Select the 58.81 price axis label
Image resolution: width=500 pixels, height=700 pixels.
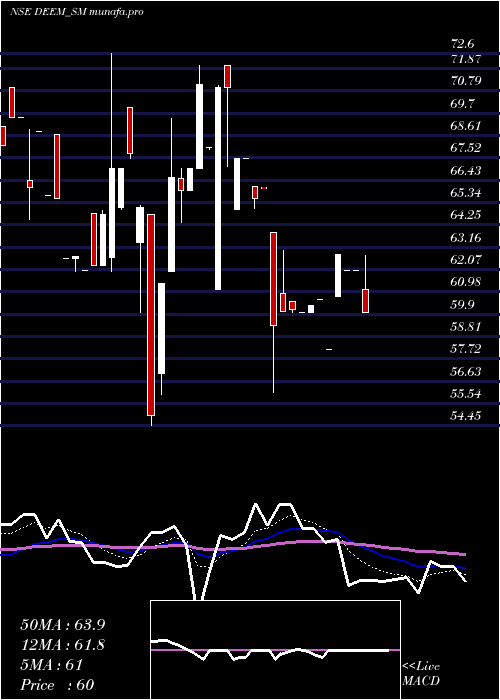tap(466, 326)
